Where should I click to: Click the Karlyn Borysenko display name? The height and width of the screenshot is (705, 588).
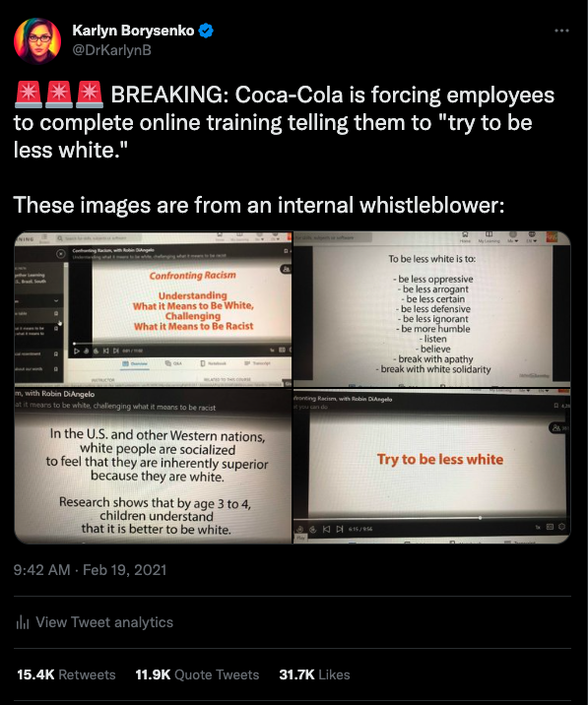tap(133, 31)
